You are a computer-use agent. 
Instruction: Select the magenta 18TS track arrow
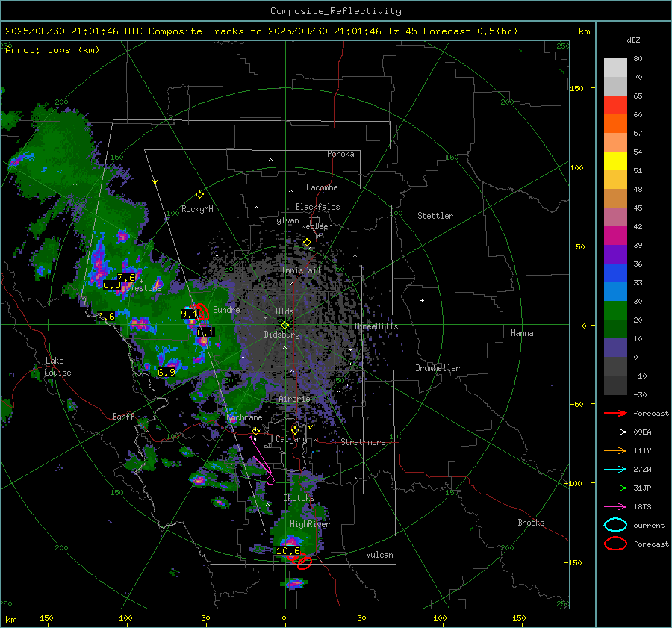[x=615, y=507]
